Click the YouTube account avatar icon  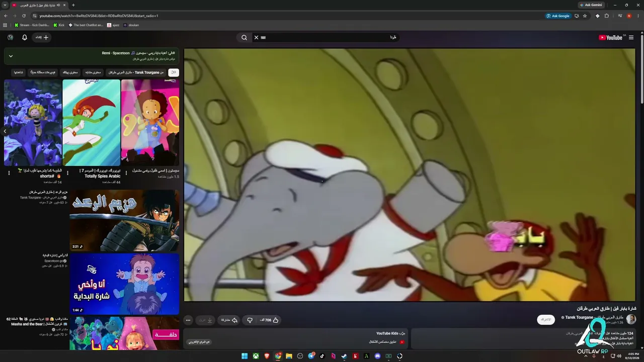10,37
